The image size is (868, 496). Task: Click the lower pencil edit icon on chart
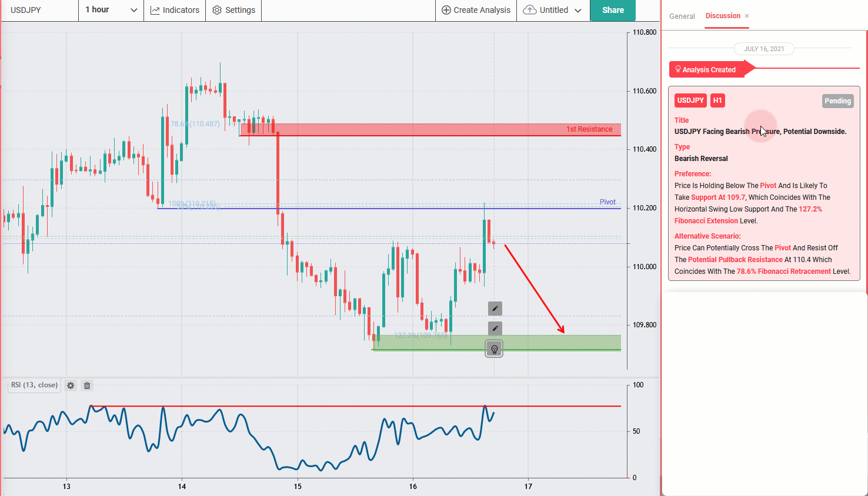click(x=495, y=329)
